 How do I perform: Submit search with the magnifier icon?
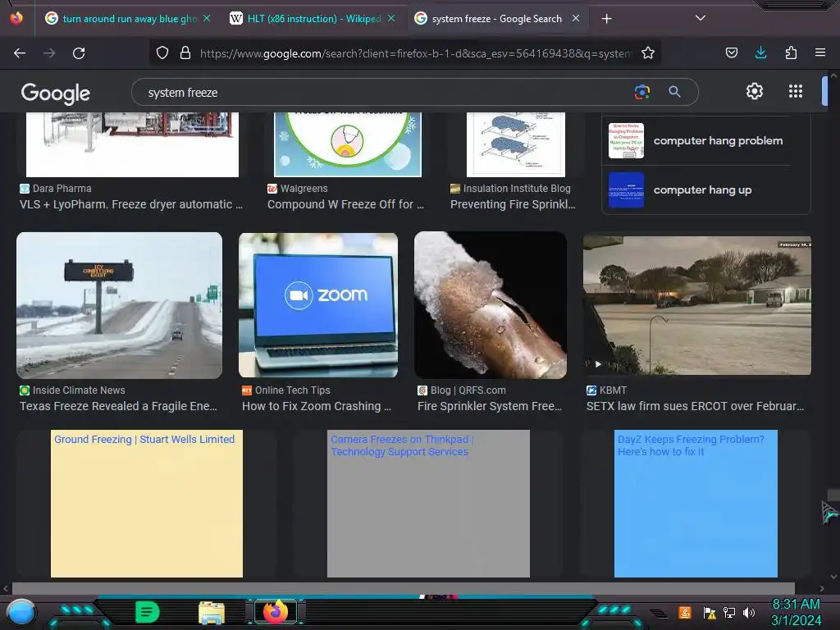pyautogui.click(x=674, y=92)
